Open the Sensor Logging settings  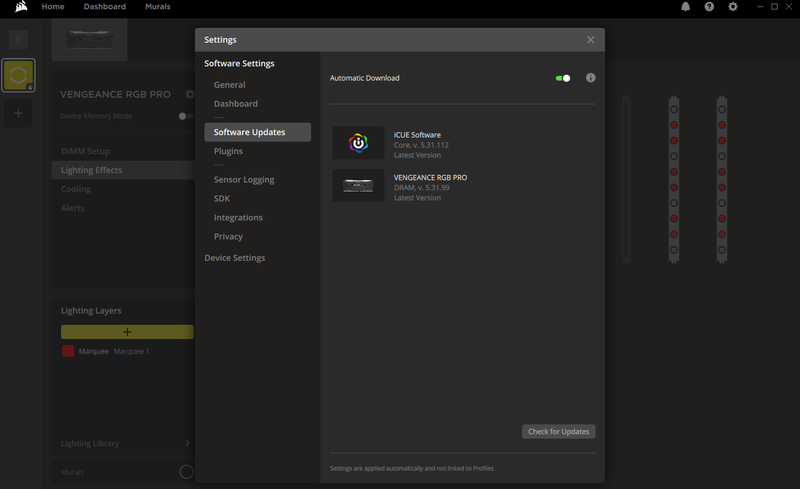click(244, 180)
